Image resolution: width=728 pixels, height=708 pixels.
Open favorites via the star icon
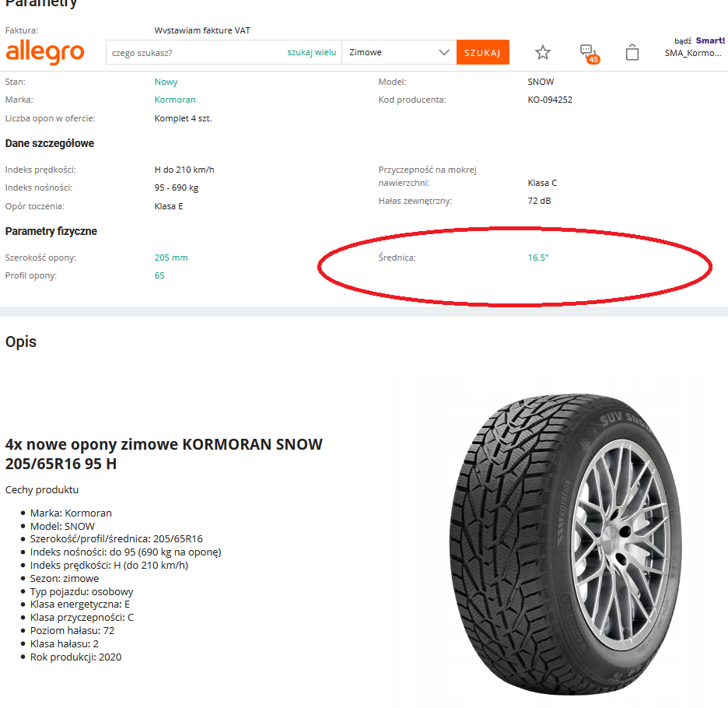tap(543, 52)
